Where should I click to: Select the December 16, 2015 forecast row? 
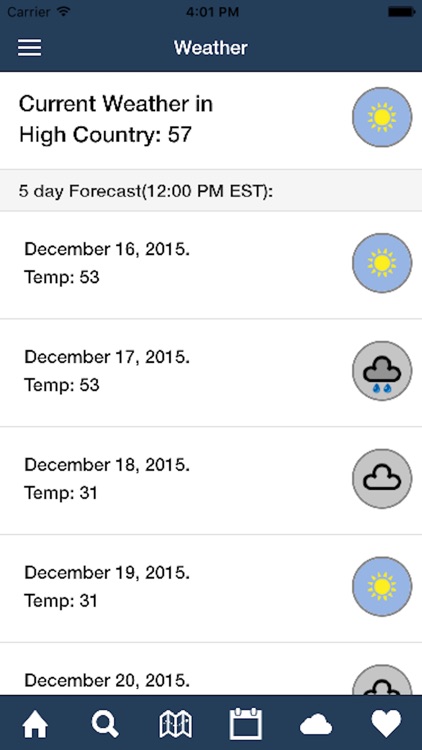coord(211,265)
